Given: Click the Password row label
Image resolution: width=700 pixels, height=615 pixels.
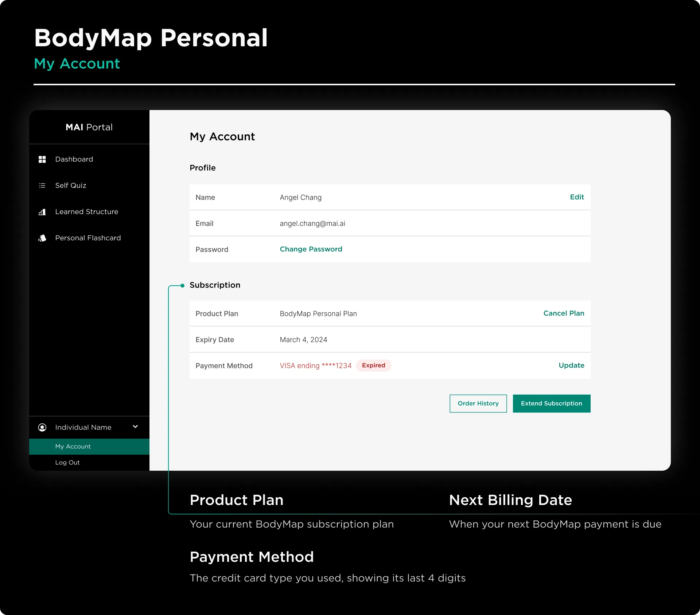Looking at the screenshot, I should pyautogui.click(x=211, y=250).
